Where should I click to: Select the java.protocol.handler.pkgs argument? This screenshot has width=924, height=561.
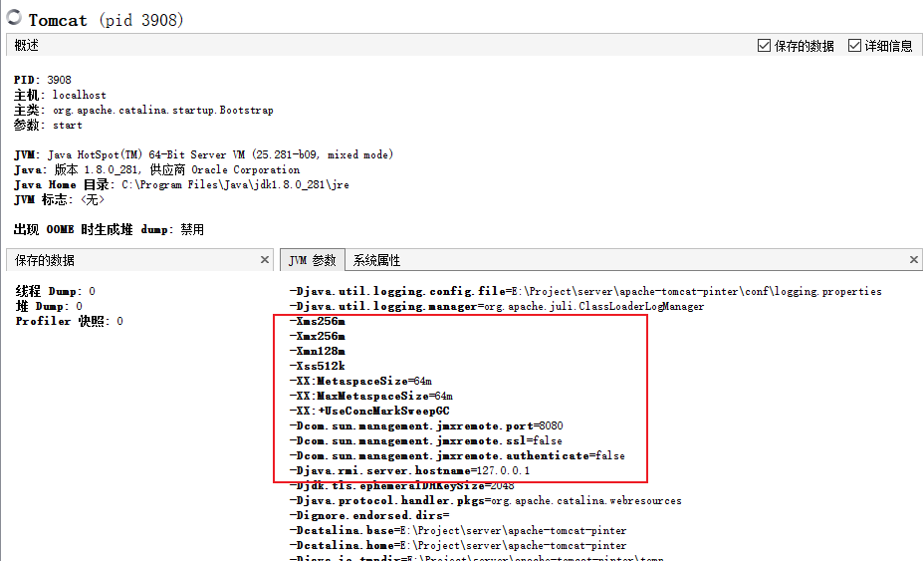(486, 500)
